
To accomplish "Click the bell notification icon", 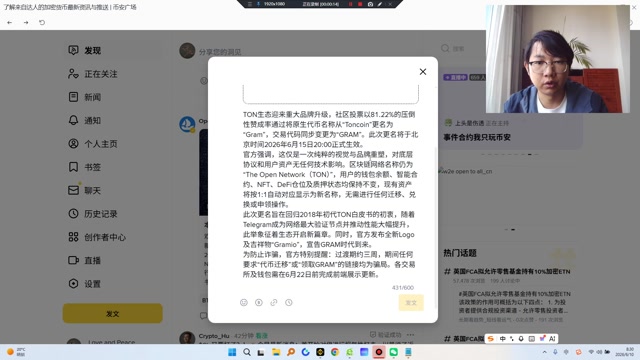I will pos(73,120).
